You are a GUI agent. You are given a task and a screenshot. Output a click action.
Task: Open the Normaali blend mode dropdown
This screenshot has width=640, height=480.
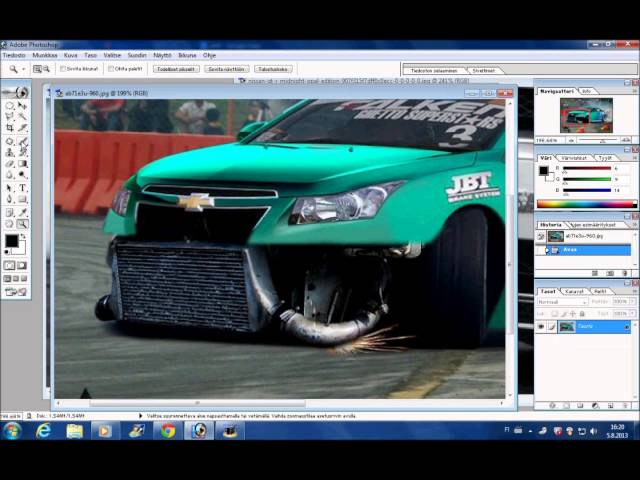click(x=562, y=302)
